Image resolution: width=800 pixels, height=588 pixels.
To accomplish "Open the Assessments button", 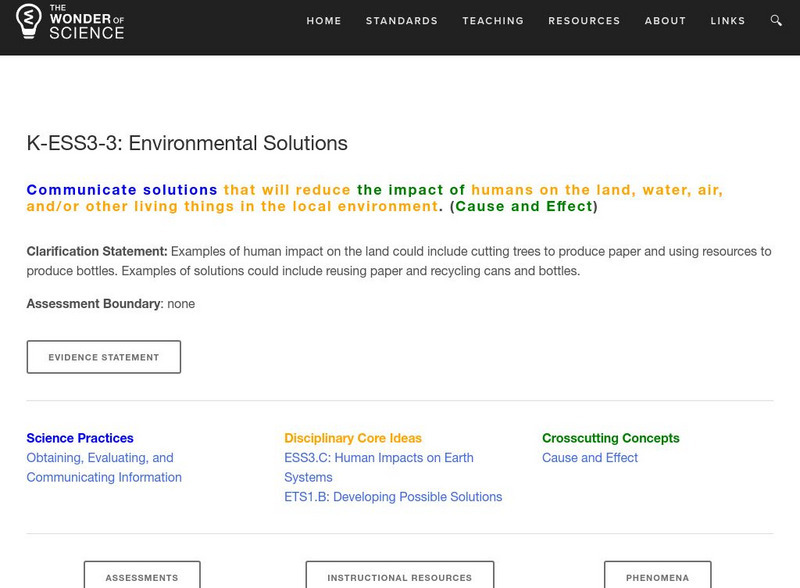I will [x=142, y=576].
